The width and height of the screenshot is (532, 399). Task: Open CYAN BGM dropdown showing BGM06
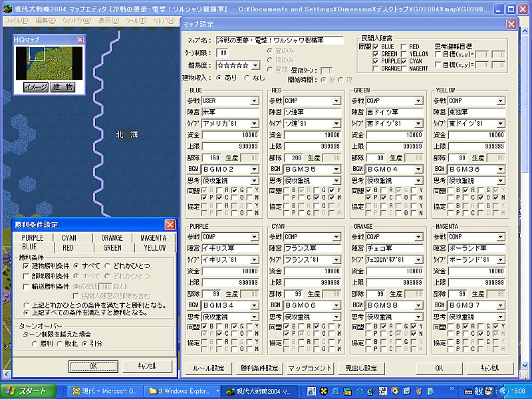point(336,305)
